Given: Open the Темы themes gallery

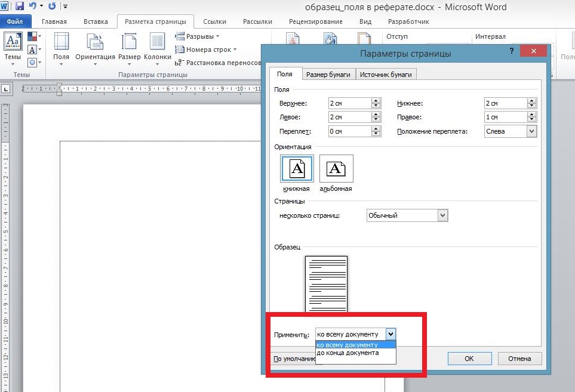Looking at the screenshot, I should tap(13, 49).
